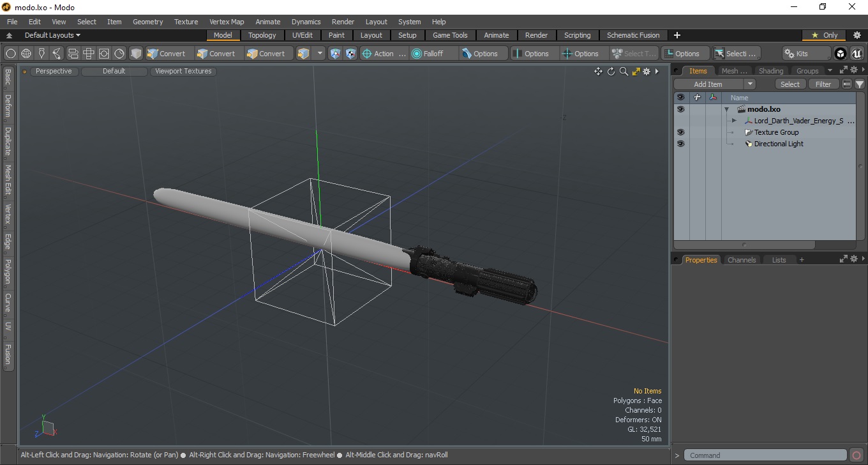Click the eye column header in Items list
Screen dimensions: 868x465
(x=680, y=98)
